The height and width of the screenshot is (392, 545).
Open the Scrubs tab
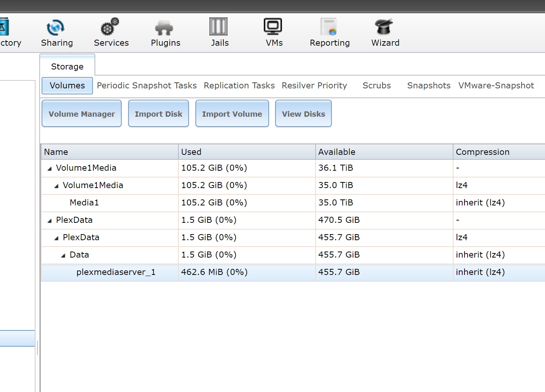(x=377, y=86)
